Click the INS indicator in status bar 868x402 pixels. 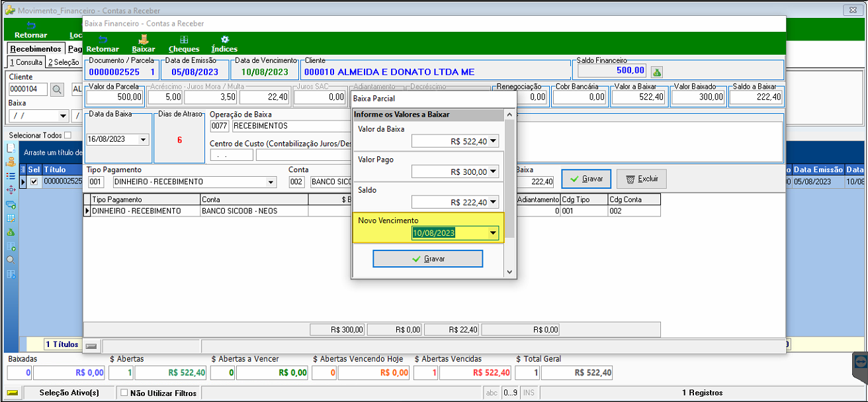[x=529, y=393]
